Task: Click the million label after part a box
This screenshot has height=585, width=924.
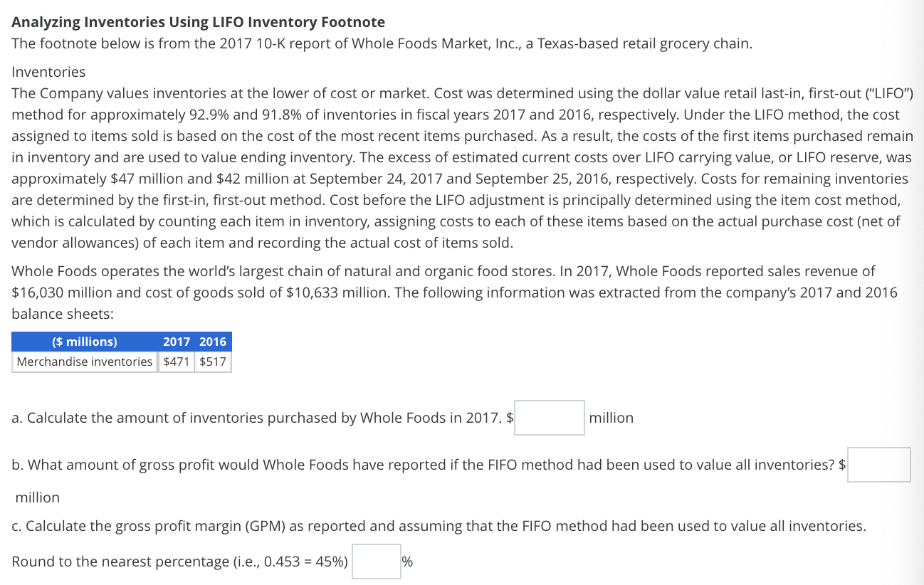Action: coord(611,418)
